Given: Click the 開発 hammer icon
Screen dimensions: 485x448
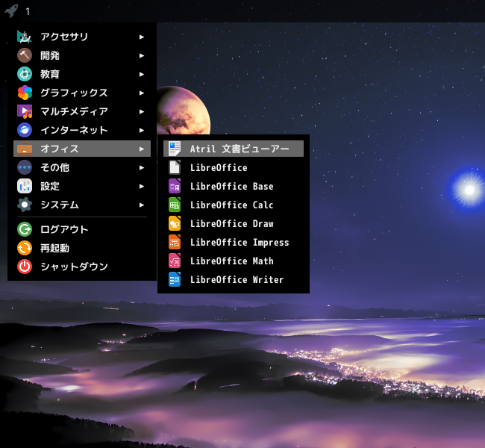Looking at the screenshot, I should tap(25, 55).
